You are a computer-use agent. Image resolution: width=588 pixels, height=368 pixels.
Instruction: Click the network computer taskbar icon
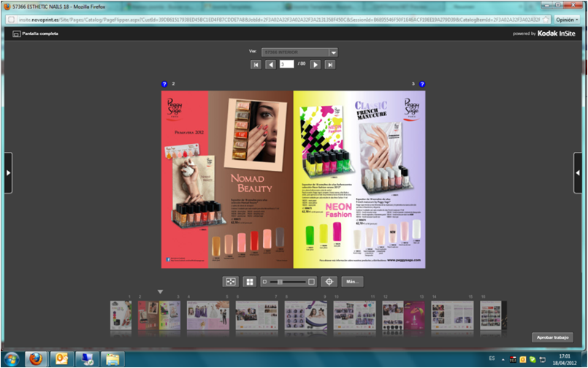click(x=87, y=359)
